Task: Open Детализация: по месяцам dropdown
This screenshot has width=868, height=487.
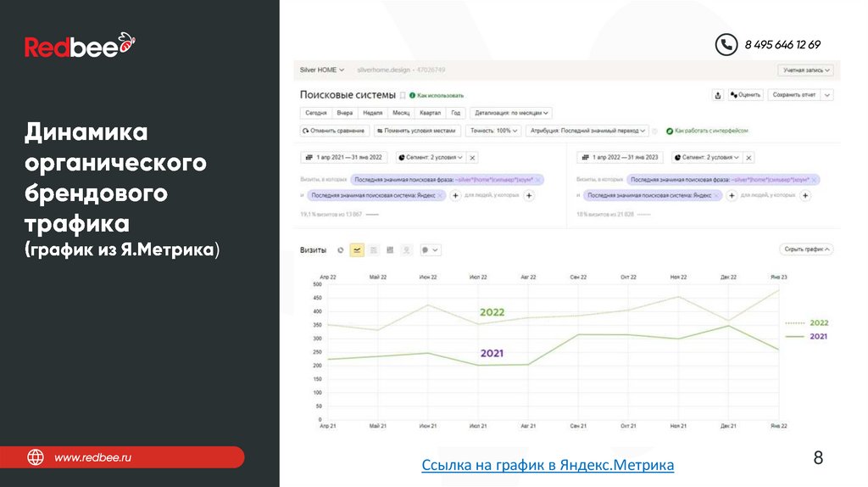Action: click(510, 113)
